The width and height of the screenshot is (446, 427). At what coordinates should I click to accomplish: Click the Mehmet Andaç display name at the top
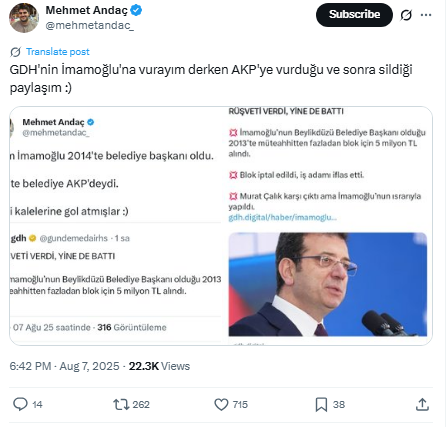87,10
